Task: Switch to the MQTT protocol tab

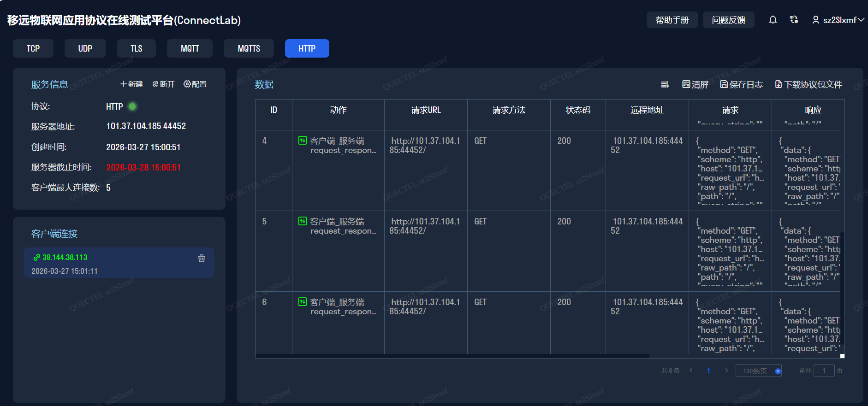Action: (190, 48)
